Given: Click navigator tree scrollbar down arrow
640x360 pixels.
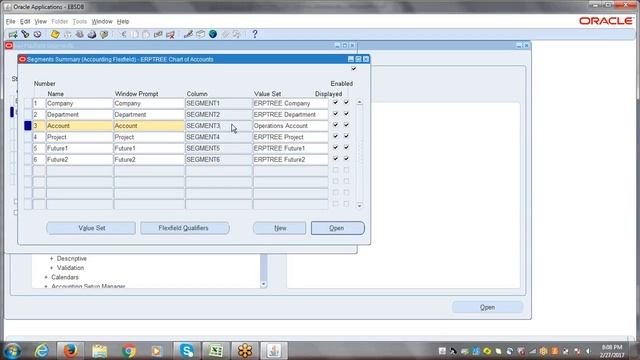Looking at the screenshot, I should coord(264,284).
